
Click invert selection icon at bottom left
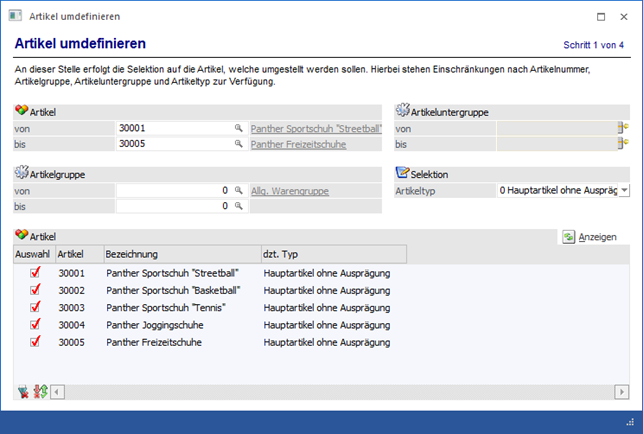(39, 391)
